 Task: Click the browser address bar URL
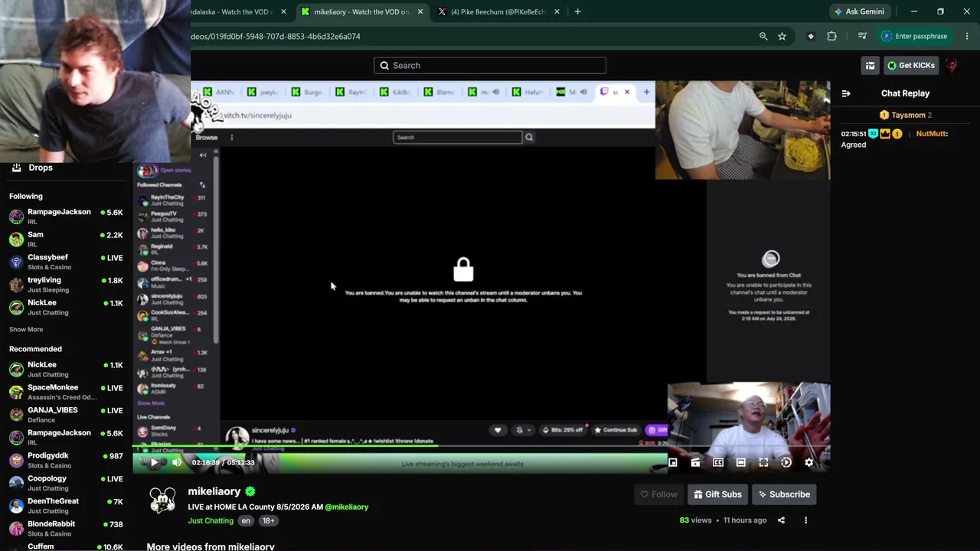(x=276, y=36)
